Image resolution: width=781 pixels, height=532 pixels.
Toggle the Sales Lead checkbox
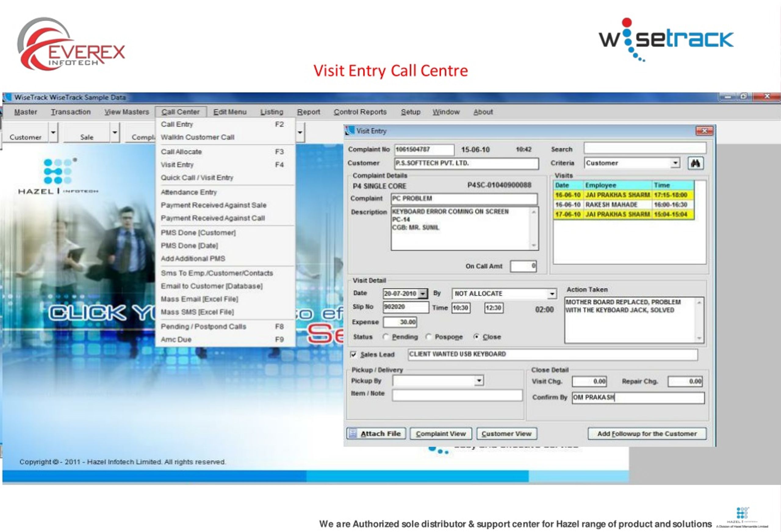(353, 354)
